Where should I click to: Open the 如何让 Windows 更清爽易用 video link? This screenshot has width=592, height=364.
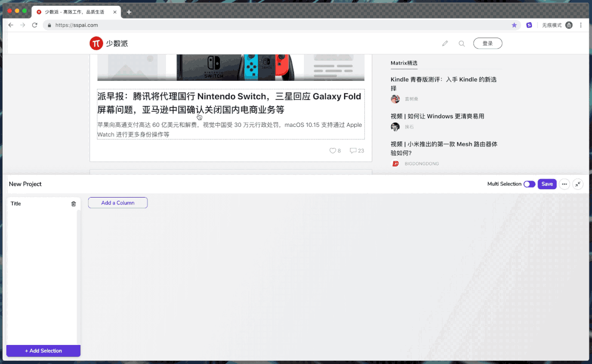coord(437,116)
